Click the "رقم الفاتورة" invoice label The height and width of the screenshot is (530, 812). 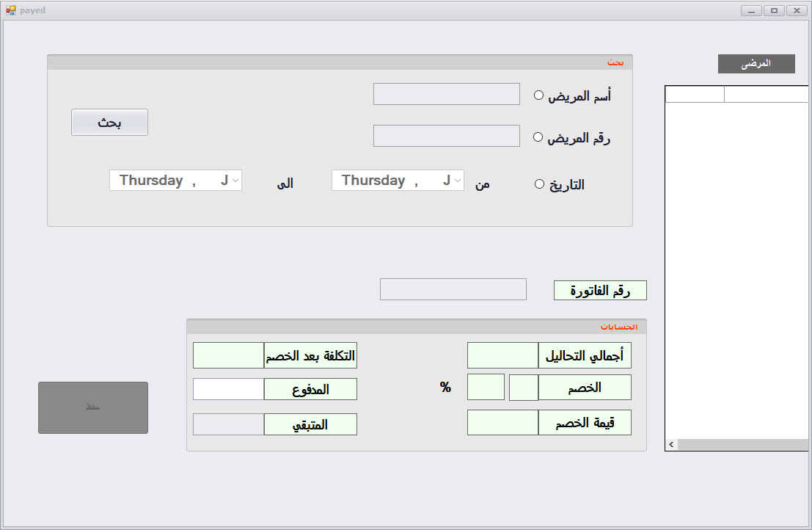[599, 290]
